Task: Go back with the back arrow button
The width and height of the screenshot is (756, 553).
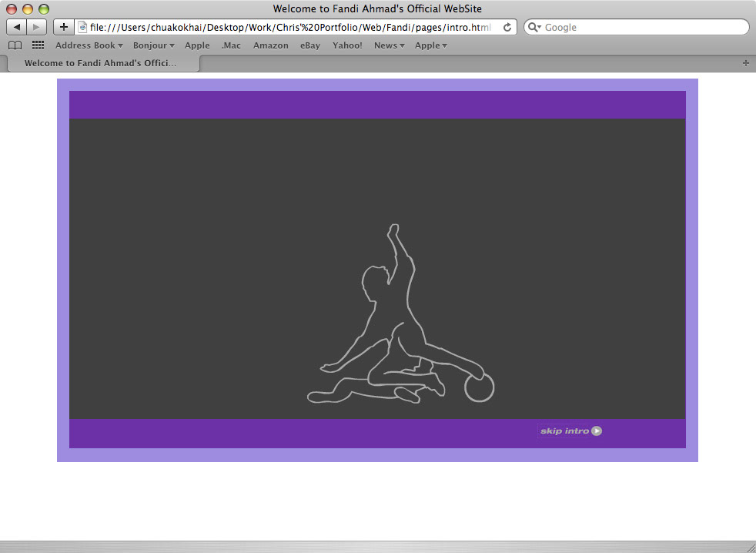Action: tap(16, 27)
